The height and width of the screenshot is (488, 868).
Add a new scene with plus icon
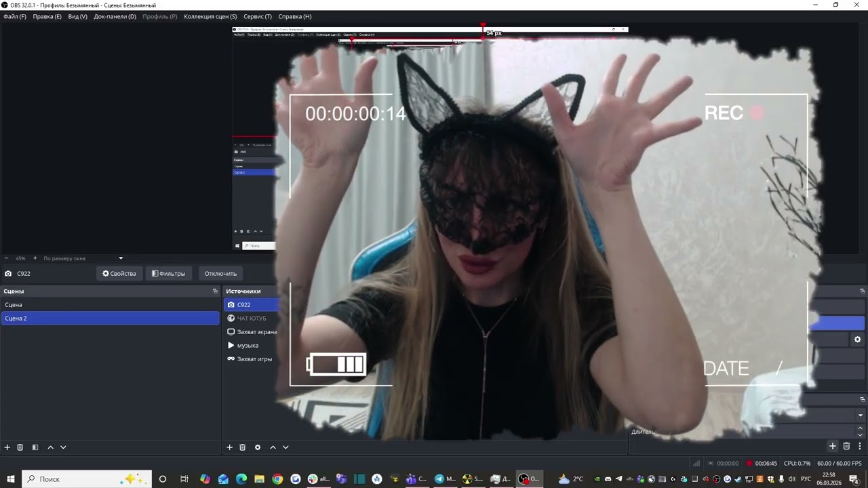tap(7, 447)
